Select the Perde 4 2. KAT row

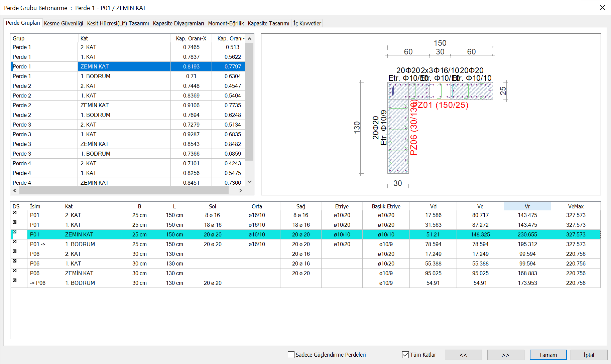point(128,163)
